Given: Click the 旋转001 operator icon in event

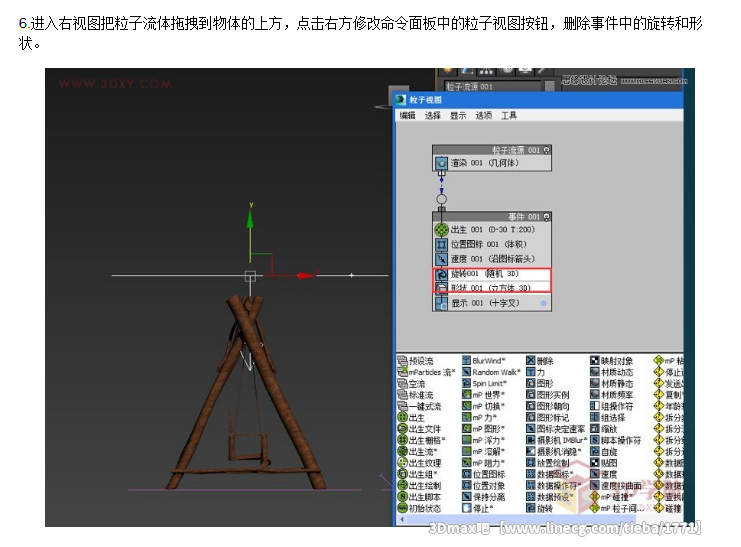Looking at the screenshot, I should coord(441,274).
